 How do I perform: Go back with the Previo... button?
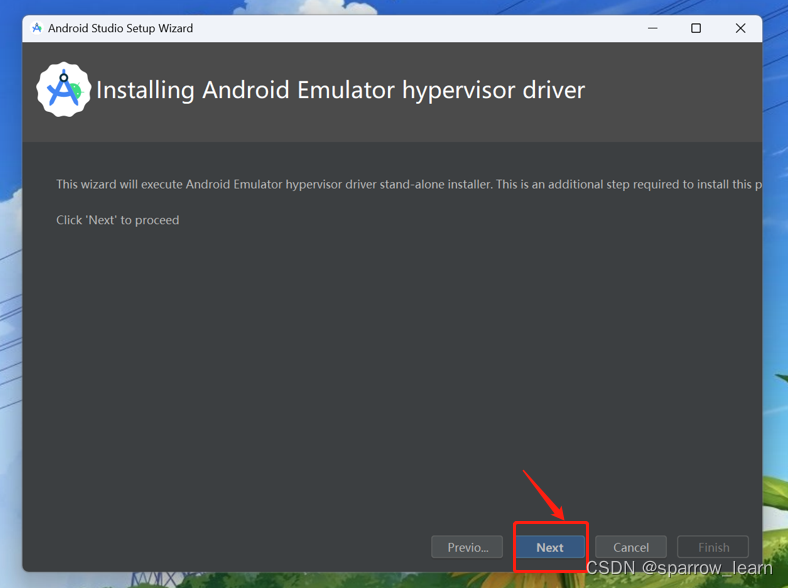467,547
